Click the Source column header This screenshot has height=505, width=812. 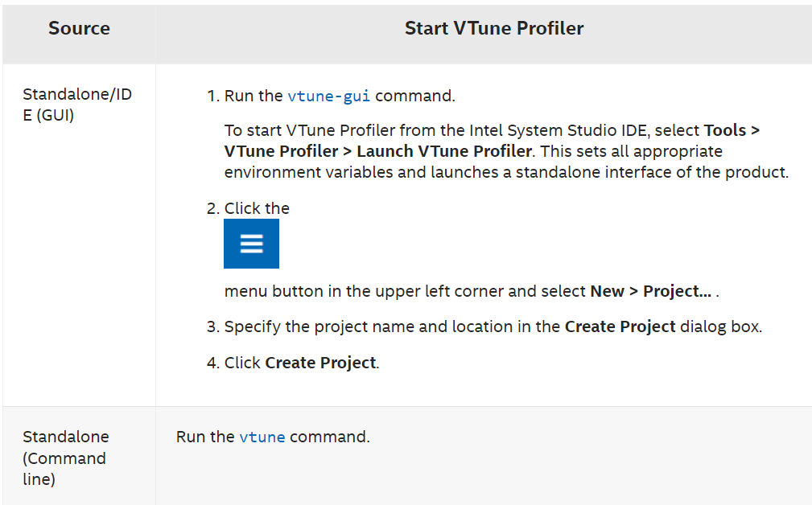pos(78,28)
